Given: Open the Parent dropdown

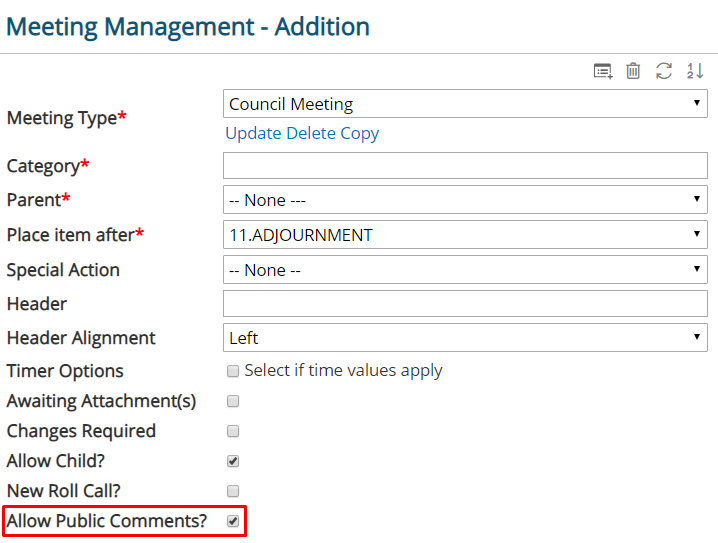Looking at the screenshot, I should click(x=465, y=200).
